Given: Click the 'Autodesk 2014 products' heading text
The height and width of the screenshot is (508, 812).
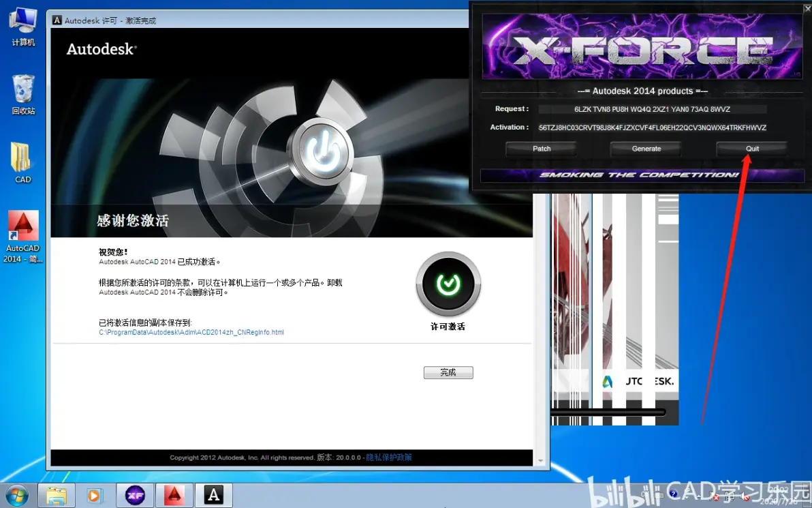Looking at the screenshot, I should point(642,91).
